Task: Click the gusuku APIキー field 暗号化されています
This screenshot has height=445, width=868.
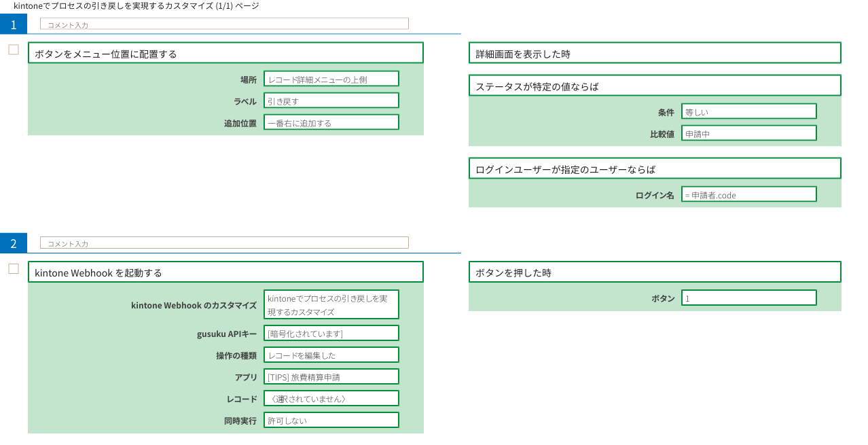Action: coord(331,333)
